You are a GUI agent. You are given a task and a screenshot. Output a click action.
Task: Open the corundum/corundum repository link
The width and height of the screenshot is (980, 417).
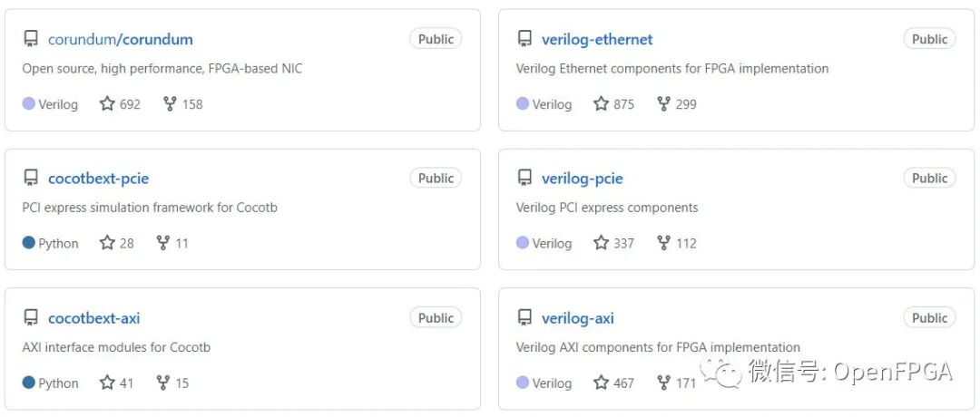click(x=120, y=39)
